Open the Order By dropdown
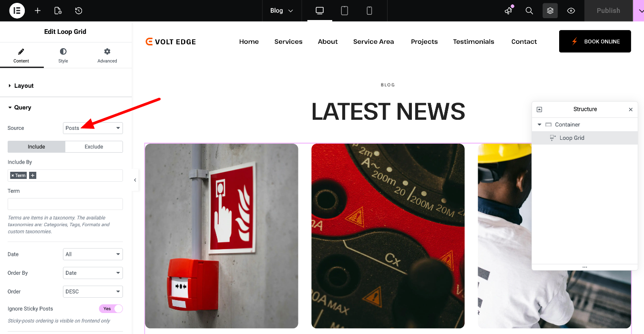Viewport: 644px width, 334px height. pyautogui.click(x=93, y=273)
